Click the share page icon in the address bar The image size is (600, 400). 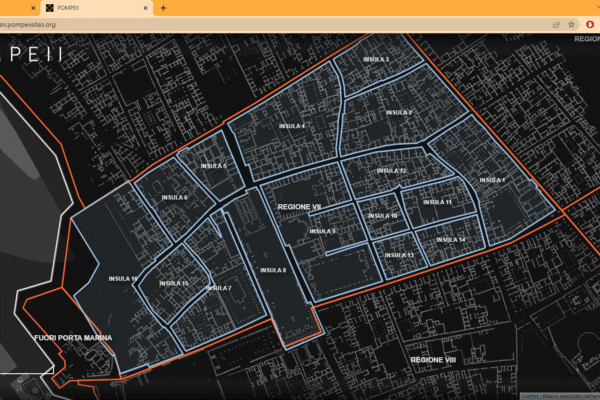pyautogui.click(x=555, y=24)
